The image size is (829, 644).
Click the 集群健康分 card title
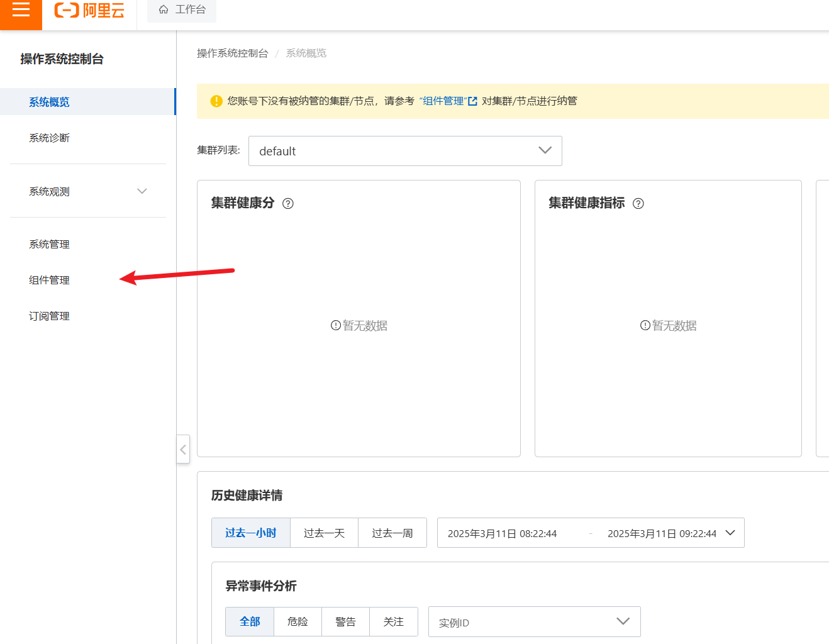(x=243, y=203)
